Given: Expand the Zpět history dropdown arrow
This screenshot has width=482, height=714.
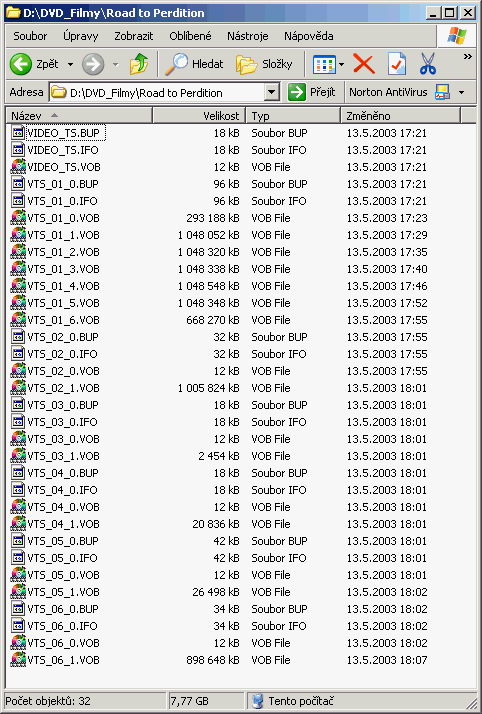Looking at the screenshot, I should coord(71,64).
